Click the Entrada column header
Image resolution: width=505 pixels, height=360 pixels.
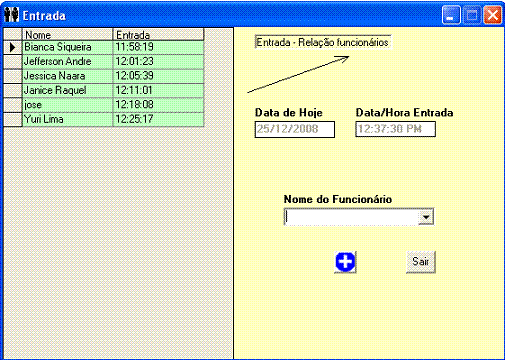(x=158, y=35)
